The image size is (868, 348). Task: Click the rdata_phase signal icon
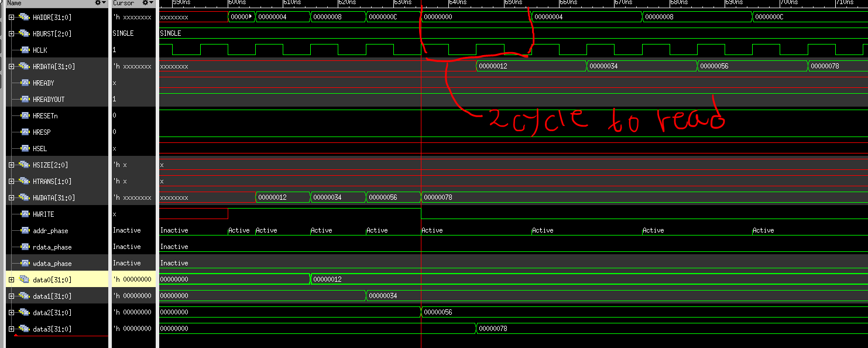pyautogui.click(x=25, y=247)
